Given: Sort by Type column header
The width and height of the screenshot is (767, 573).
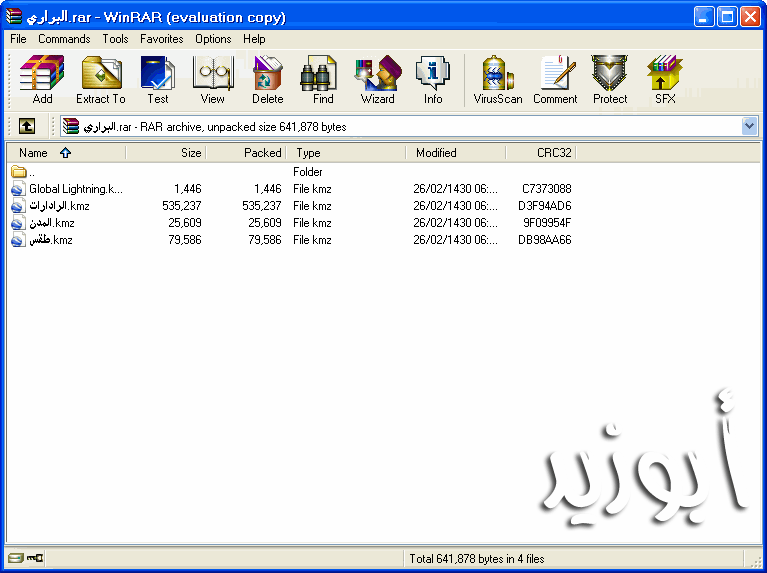Looking at the screenshot, I should point(346,153).
